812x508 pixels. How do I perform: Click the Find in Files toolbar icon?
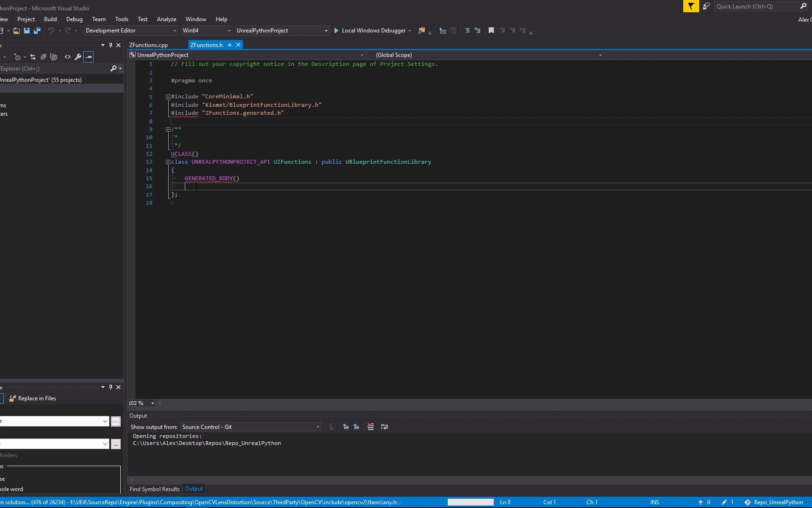pos(422,31)
